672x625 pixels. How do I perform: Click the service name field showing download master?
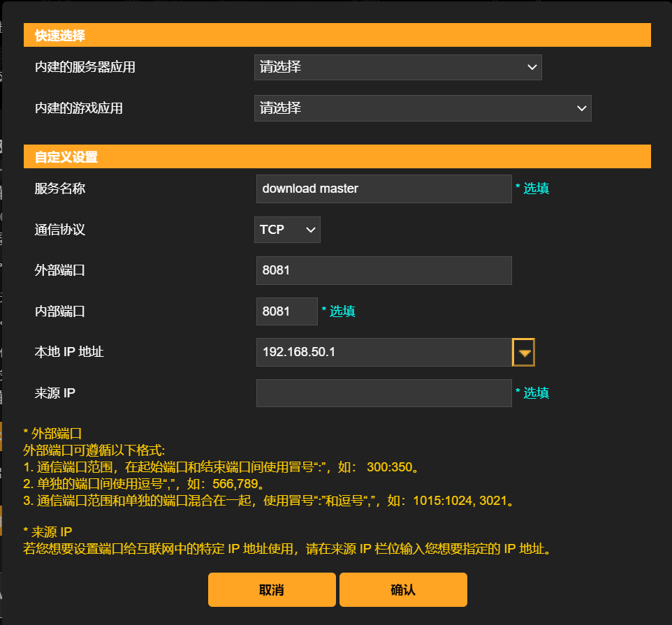[x=384, y=189]
